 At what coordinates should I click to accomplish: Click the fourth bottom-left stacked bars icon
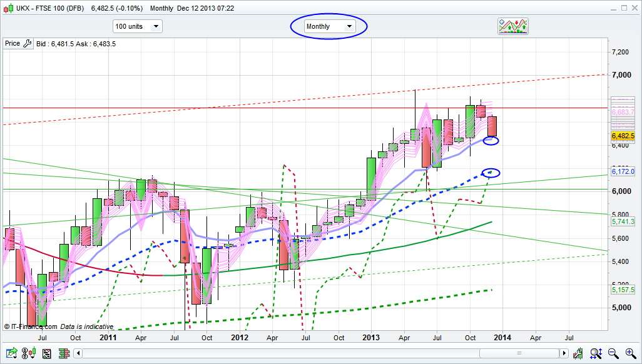click(64, 354)
